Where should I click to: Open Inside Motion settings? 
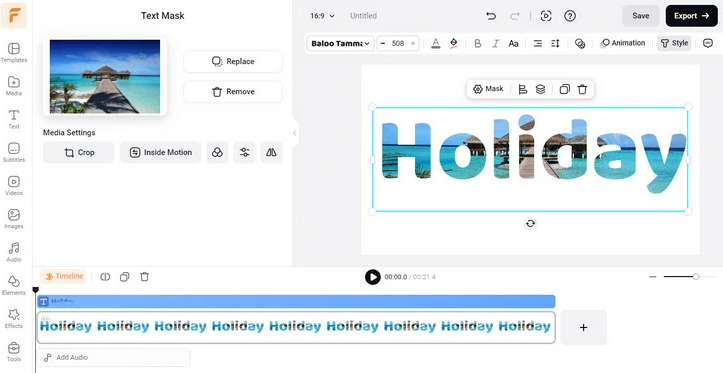pyautogui.click(x=160, y=153)
